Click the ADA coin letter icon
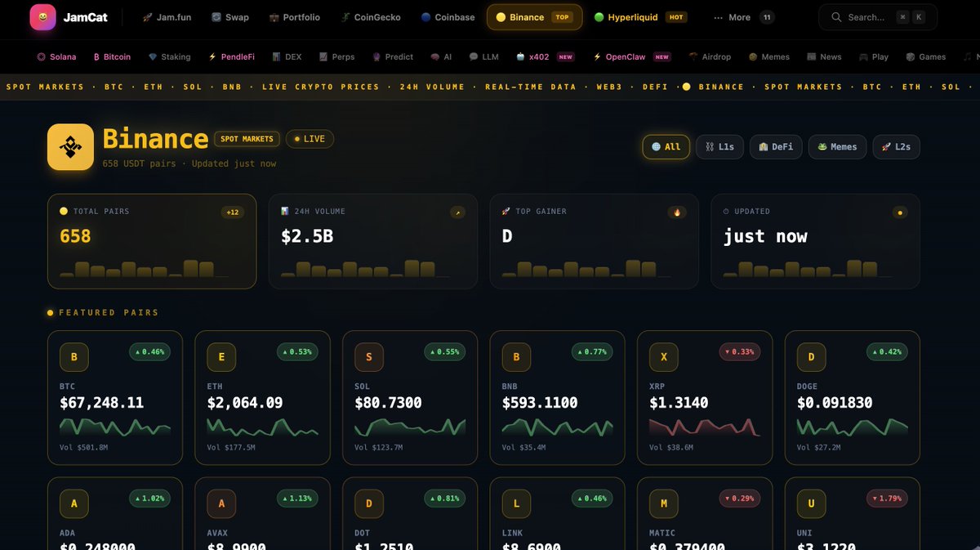Viewport: 980px width, 550px height. [x=74, y=504]
